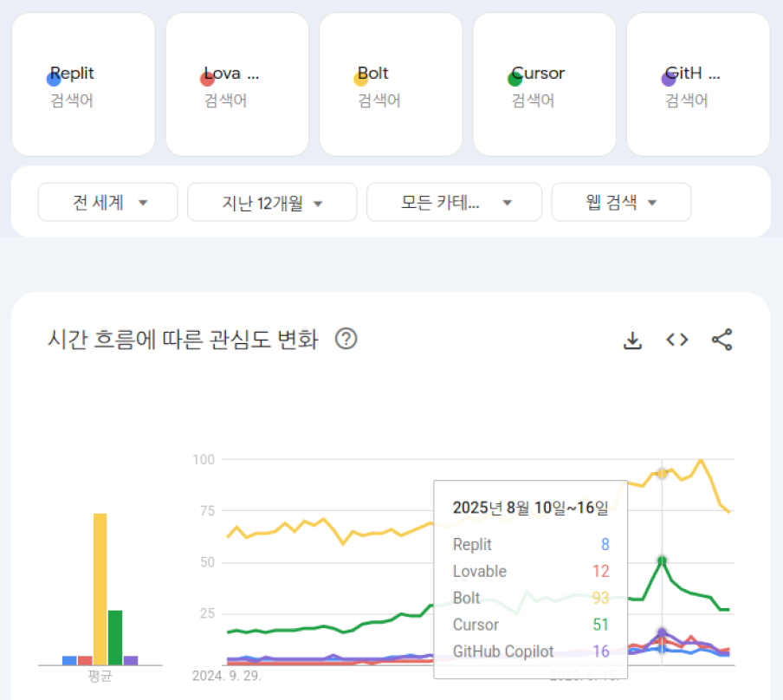
Task: Select the Lova ... search term card
Action: point(237,84)
